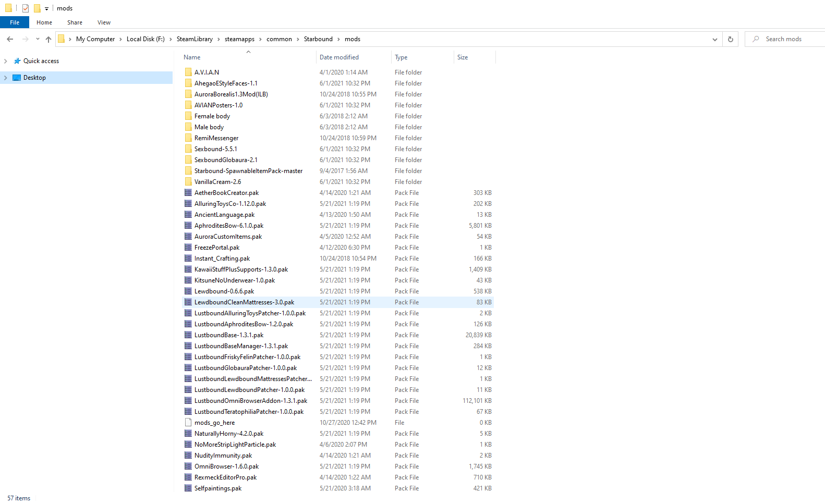Click Starbound breadcrumb segment
The height and width of the screenshot is (504, 825).
point(318,39)
